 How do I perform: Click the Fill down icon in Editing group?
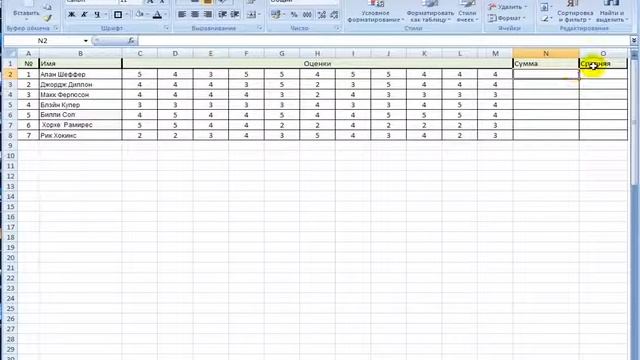(x=545, y=7)
